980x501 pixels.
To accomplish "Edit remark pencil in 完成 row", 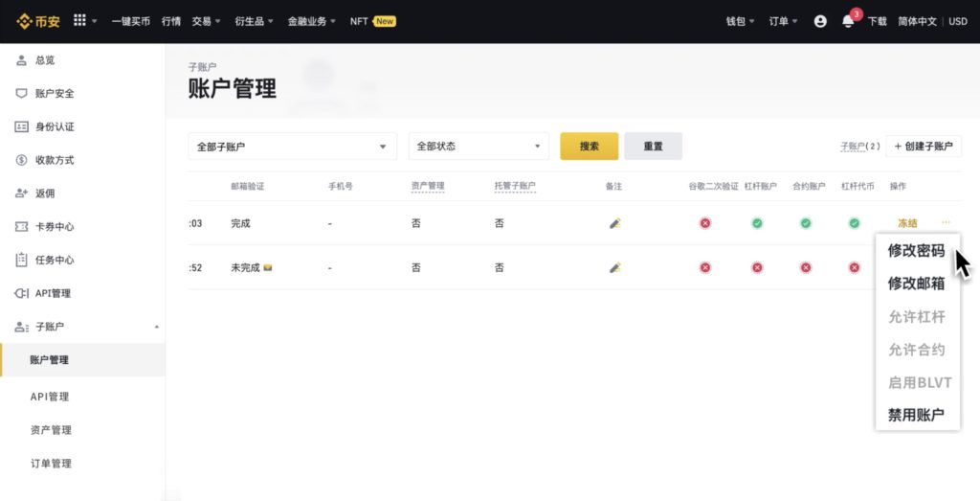I will click(615, 223).
